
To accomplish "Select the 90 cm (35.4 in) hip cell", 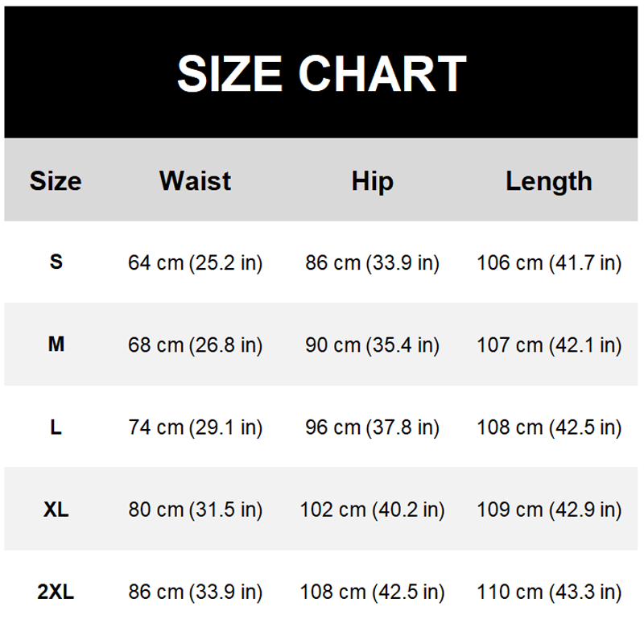I will (372, 345).
